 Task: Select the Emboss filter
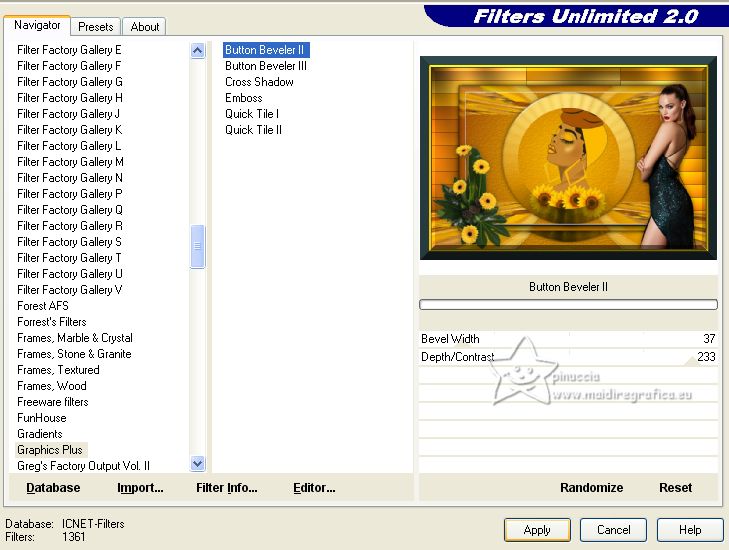[x=244, y=98]
